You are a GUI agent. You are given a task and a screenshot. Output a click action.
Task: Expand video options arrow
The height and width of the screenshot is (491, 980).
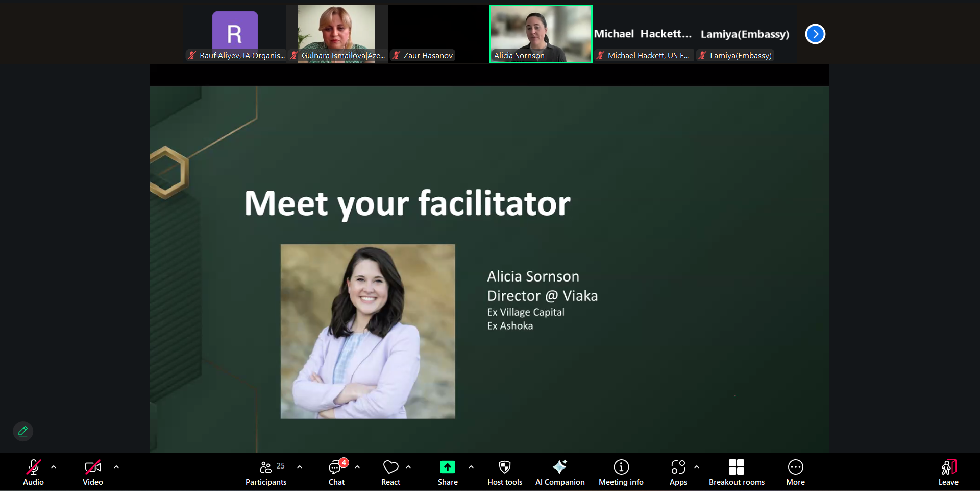pyautogui.click(x=116, y=467)
